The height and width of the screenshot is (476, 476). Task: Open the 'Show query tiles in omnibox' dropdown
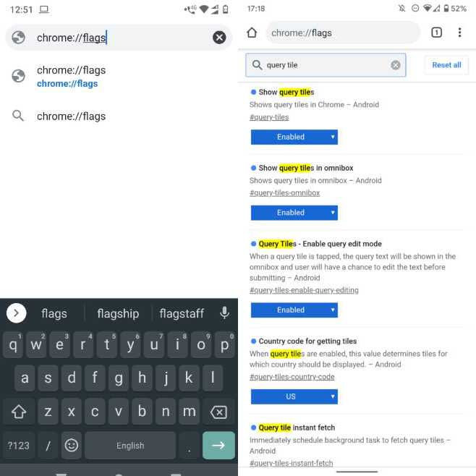(x=294, y=213)
